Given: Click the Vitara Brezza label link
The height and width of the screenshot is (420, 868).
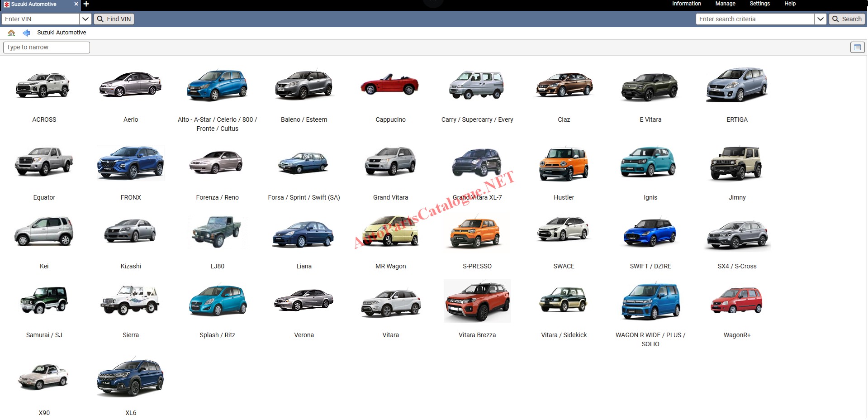Looking at the screenshot, I should click(477, 335).
